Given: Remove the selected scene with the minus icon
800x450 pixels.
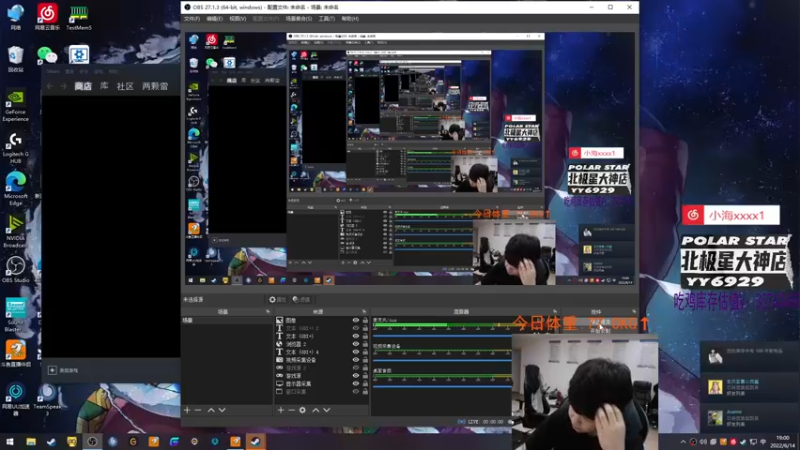Looking at the screenshot, I should 198,410.
